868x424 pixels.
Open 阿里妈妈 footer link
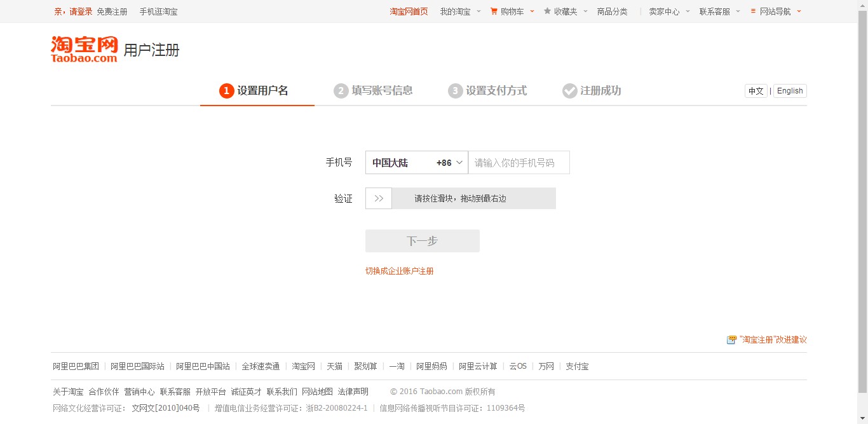click(432, 366)
